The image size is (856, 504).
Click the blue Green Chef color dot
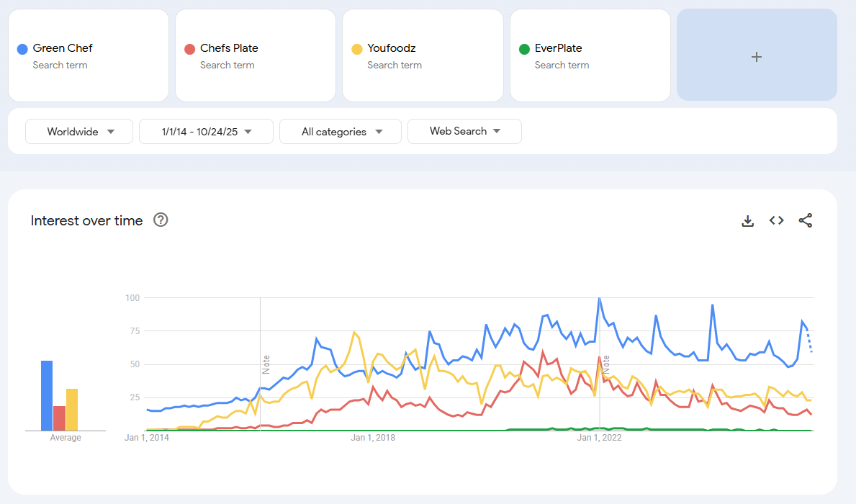click(x=22, y=49)
